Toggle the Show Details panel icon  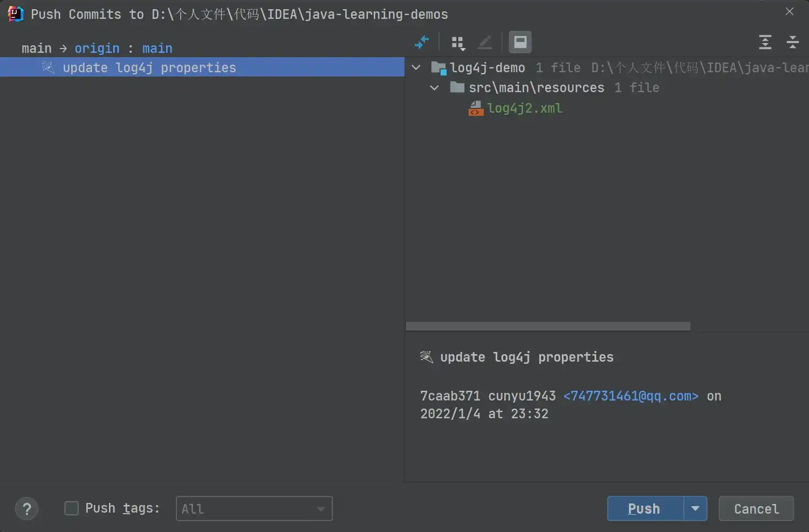coord(520,42)
